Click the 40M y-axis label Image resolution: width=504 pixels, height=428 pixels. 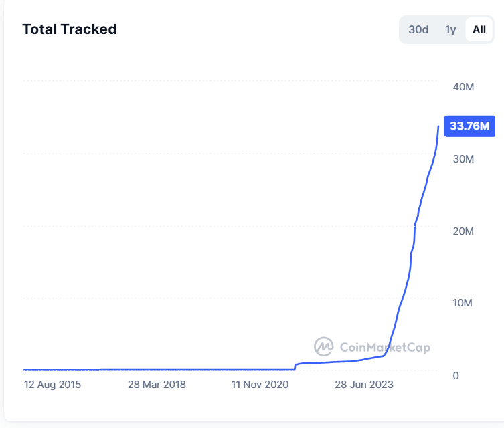coord(463,87)
